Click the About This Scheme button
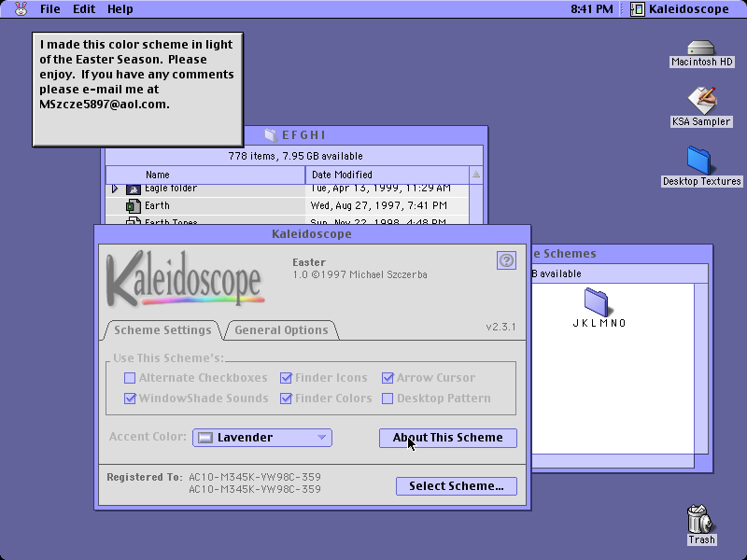Image resolution: width=747 pixels, height=560 pixels. click(448, 438)
